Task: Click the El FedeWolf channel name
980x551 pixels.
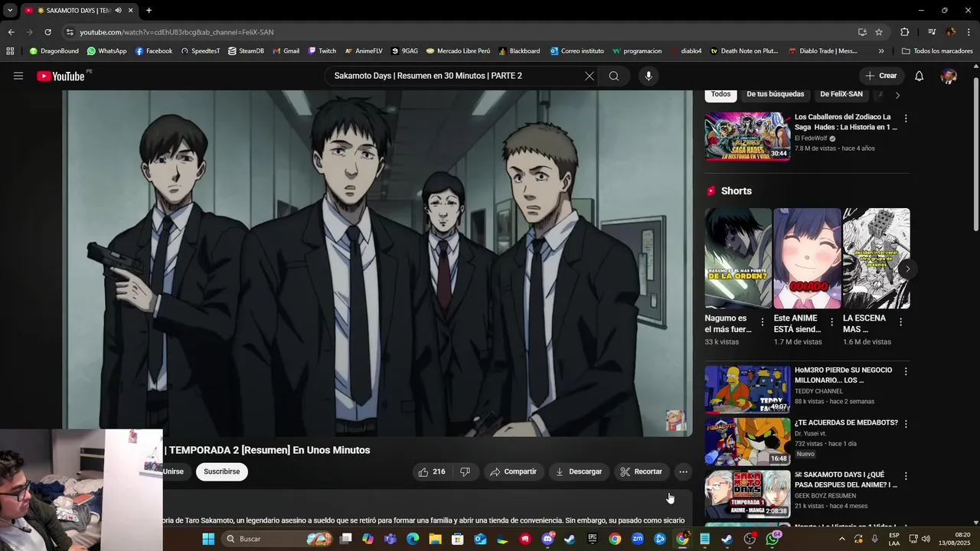Action: (x=811, y=139)
